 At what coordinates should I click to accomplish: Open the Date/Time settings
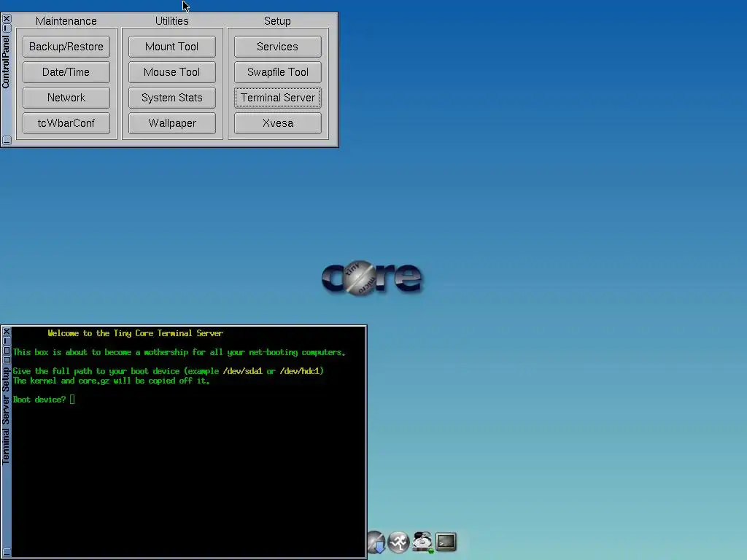pyautogui.click(x=66, y=72)
